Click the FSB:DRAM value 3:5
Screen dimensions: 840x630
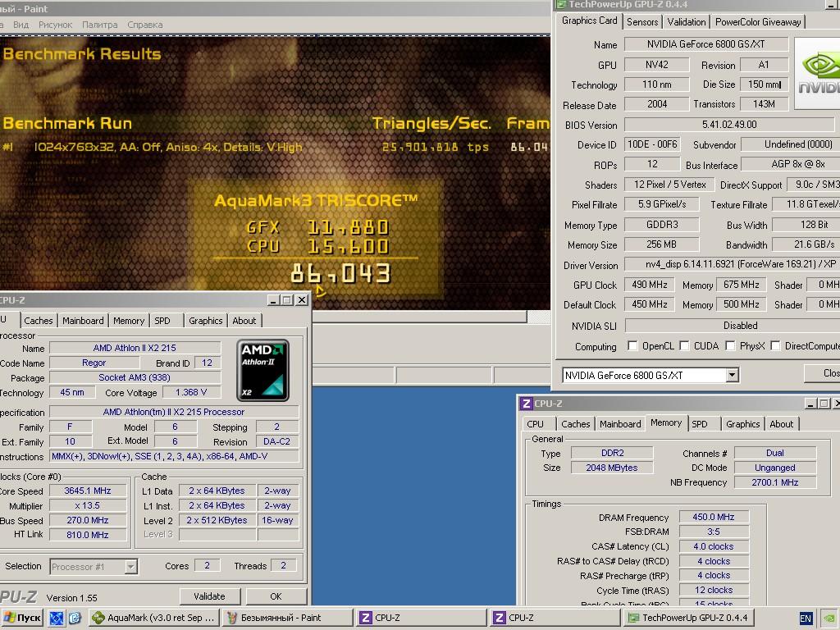714,532
